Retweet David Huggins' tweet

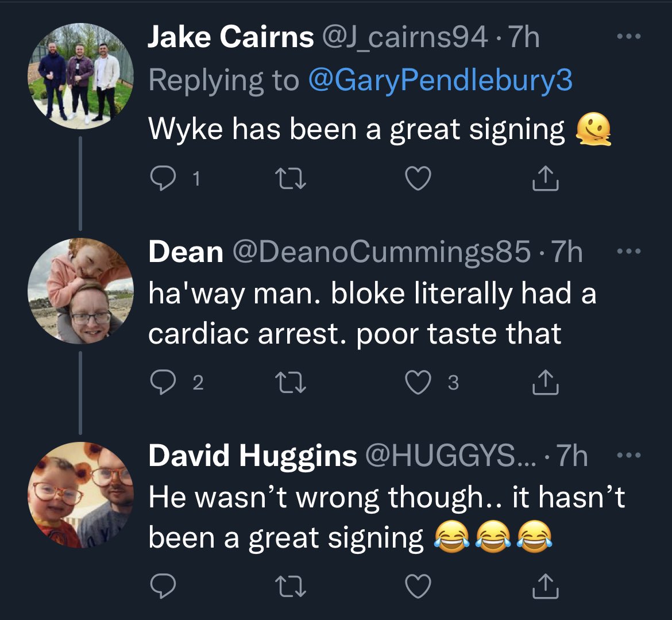[290, 587]
